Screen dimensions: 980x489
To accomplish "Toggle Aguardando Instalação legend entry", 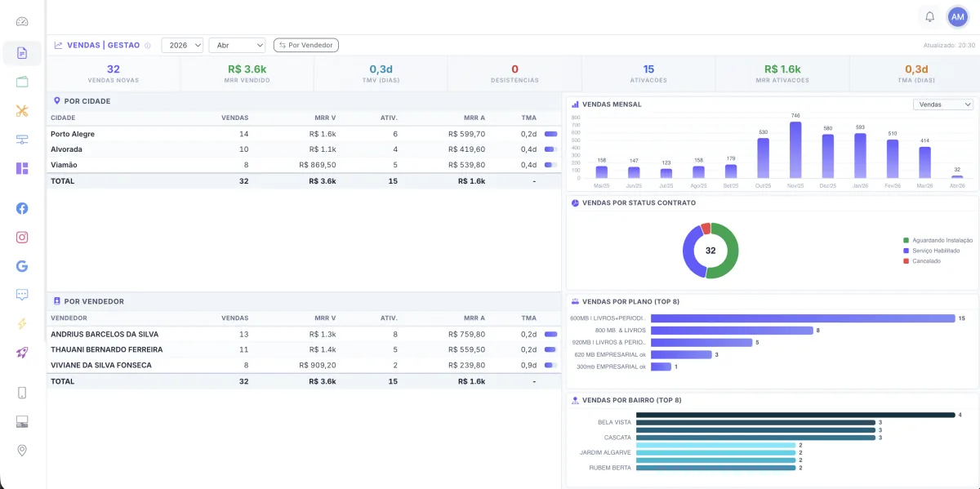I will pos(938,240).
